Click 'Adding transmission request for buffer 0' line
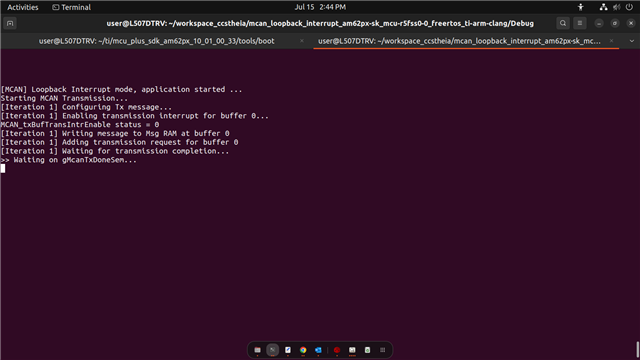 click(x=120, y=142)
